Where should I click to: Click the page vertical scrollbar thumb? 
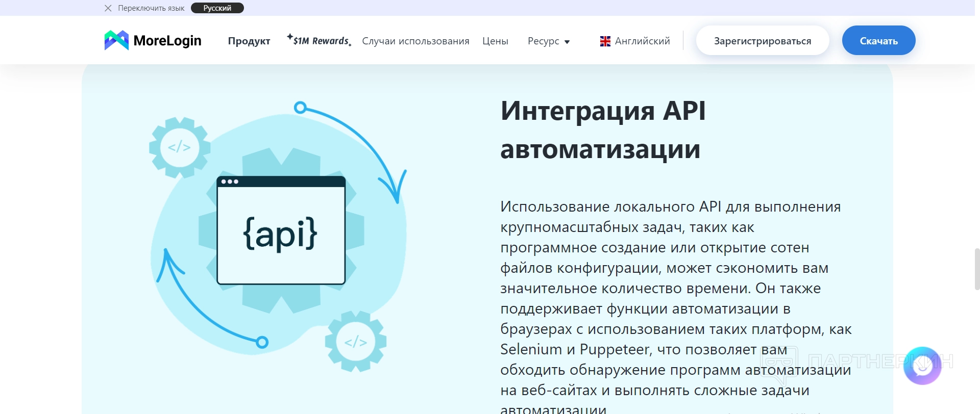(977, 269)
